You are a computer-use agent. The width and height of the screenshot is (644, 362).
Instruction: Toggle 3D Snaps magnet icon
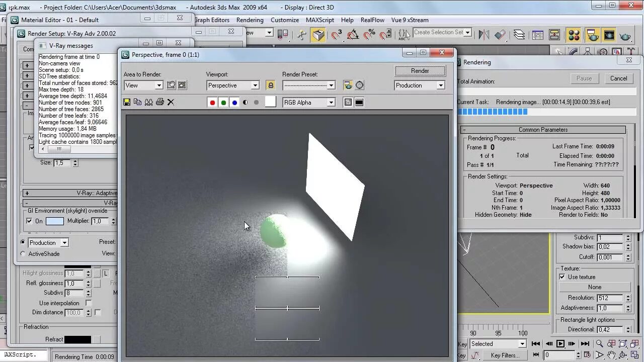336,35
